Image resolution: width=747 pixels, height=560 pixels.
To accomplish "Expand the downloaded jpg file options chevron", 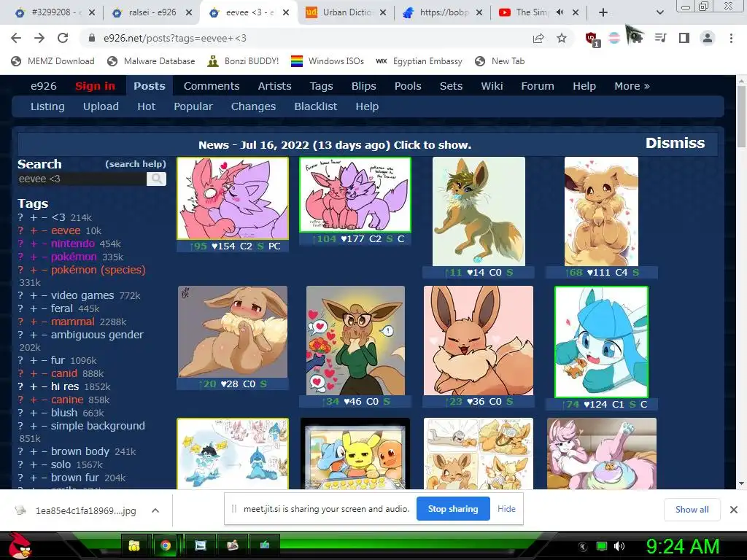I will point(155,510).
